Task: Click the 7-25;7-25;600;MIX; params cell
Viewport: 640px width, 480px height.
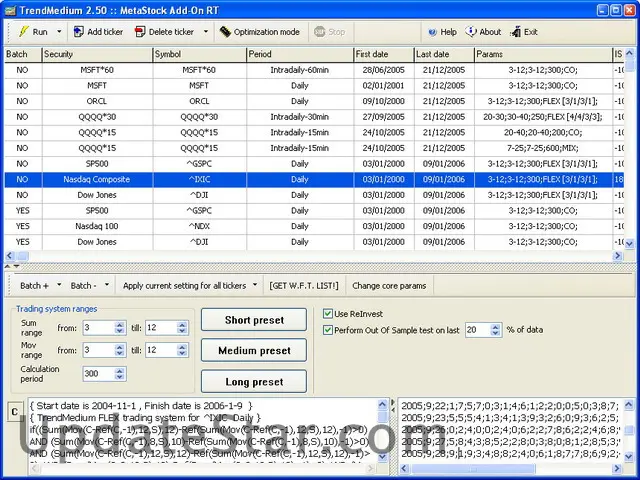Action: click(543, 148)
